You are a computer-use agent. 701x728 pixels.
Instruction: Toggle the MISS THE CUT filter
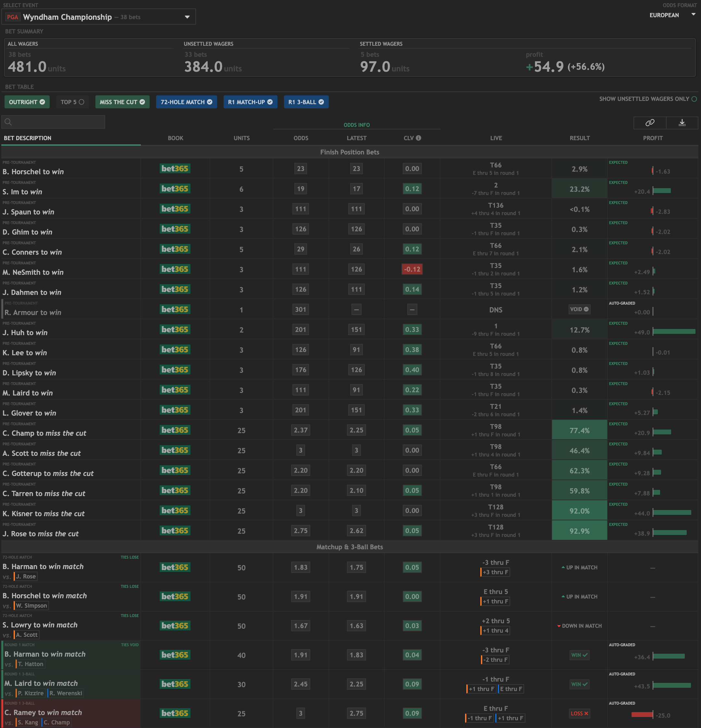122,102
